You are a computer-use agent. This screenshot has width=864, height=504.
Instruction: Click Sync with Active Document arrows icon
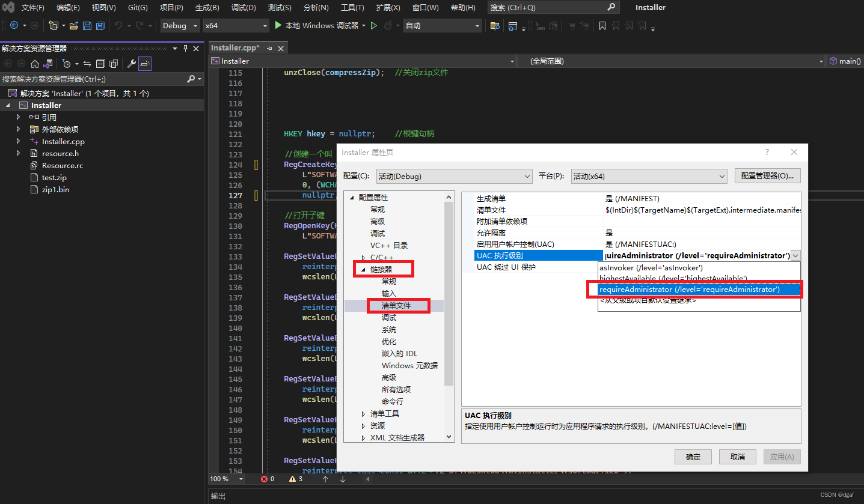pos(87,64)
